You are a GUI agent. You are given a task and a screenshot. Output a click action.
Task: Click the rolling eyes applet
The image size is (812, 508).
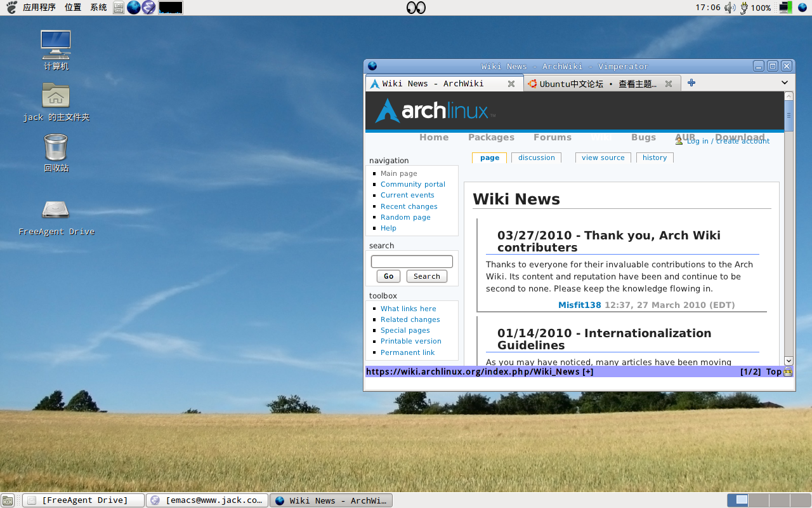(x=416, y=8)
